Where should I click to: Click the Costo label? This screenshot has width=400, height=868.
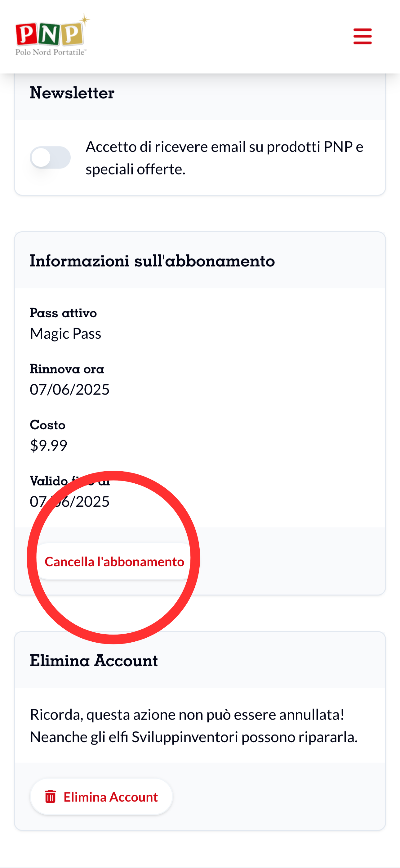tap(47, 425)
